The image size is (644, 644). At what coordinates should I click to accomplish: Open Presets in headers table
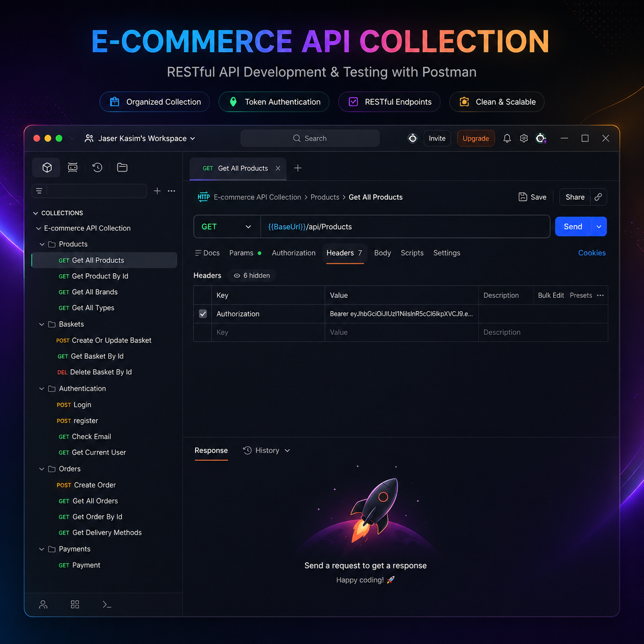pos(581,295)
